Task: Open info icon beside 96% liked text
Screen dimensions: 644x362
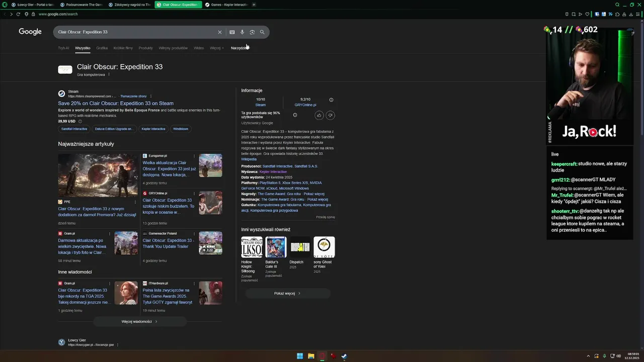Action: 295,115
